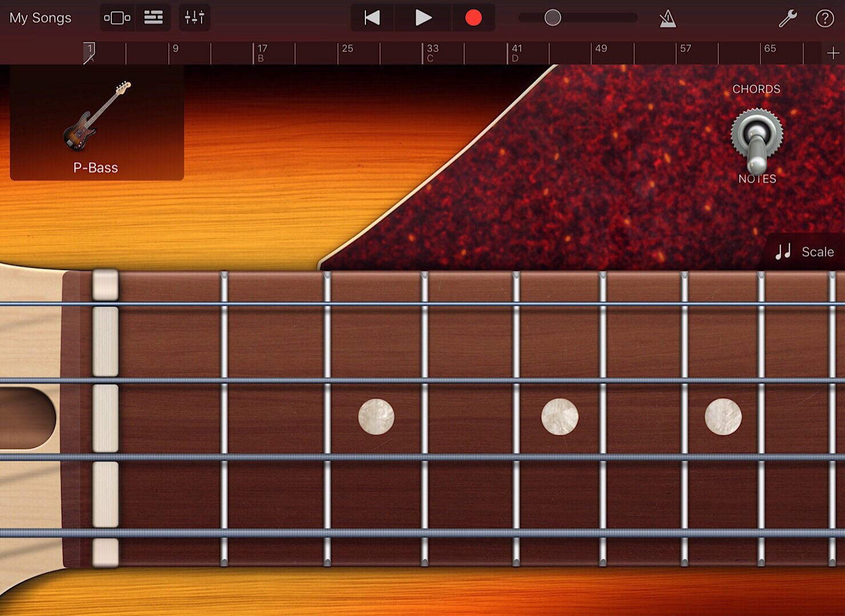Jump to section D at bar 41

(516, 53)
